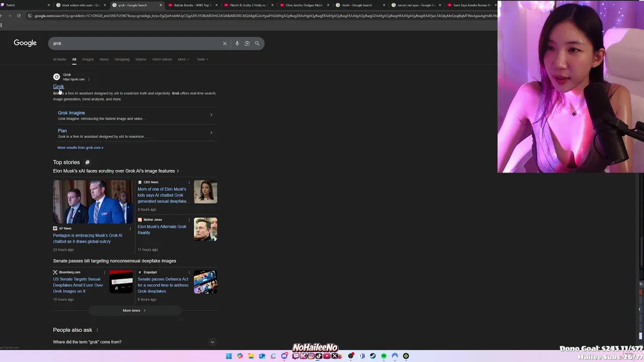Switch to 'black widow miki sudo' browser tab

[80, 5]
